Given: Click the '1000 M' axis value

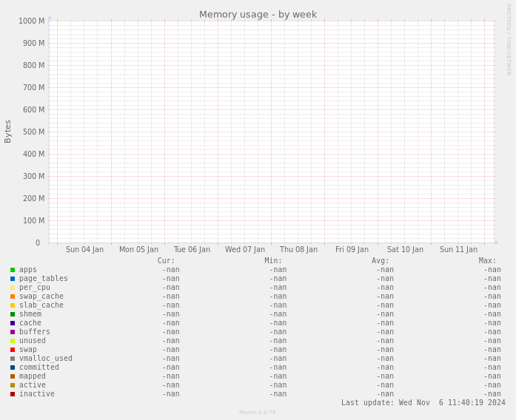Looking at the screenshot, I should click(32, 21).
